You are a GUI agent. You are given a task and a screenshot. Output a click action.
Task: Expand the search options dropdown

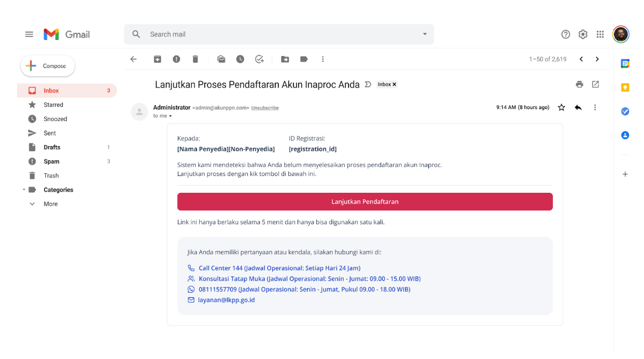click(424, 34)
